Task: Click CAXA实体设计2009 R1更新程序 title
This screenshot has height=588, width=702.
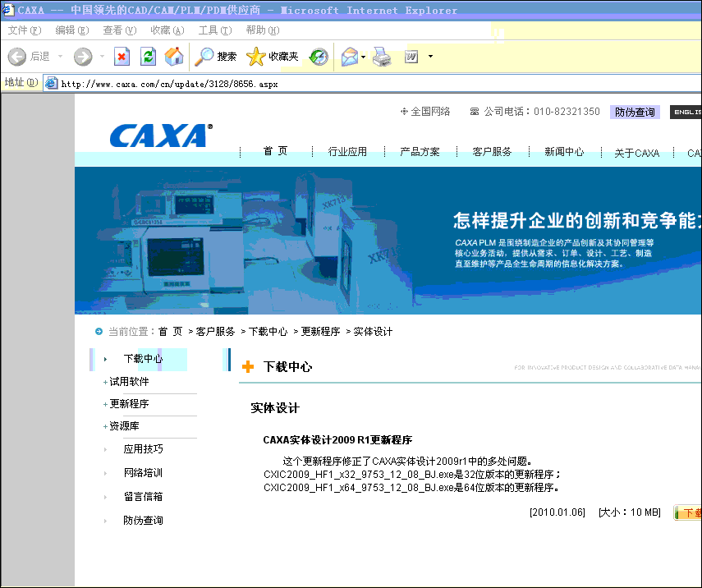Action: [x=337, y=440]
